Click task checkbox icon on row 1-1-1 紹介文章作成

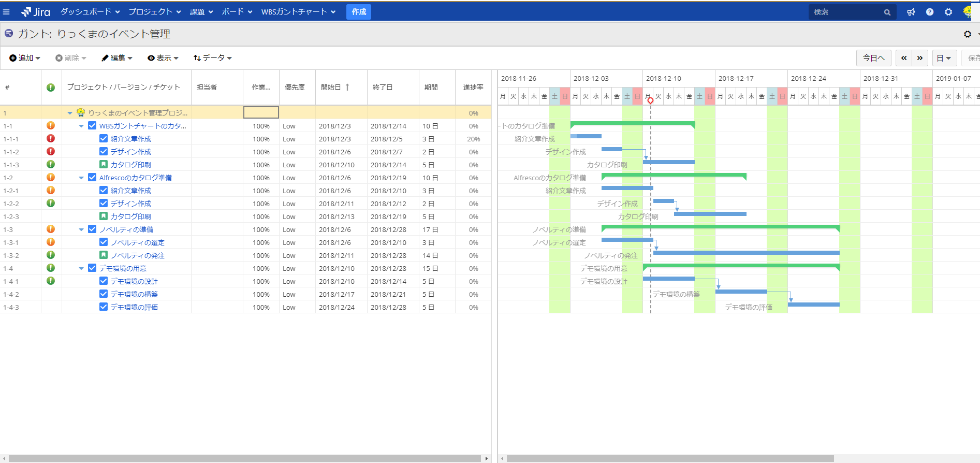[104, 139]
